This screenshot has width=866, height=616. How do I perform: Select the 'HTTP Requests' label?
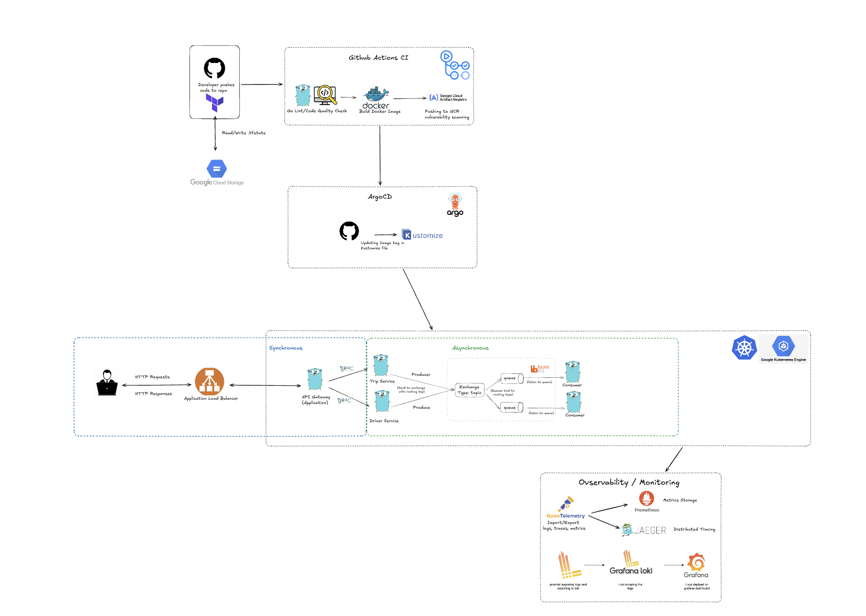point(152,377)
